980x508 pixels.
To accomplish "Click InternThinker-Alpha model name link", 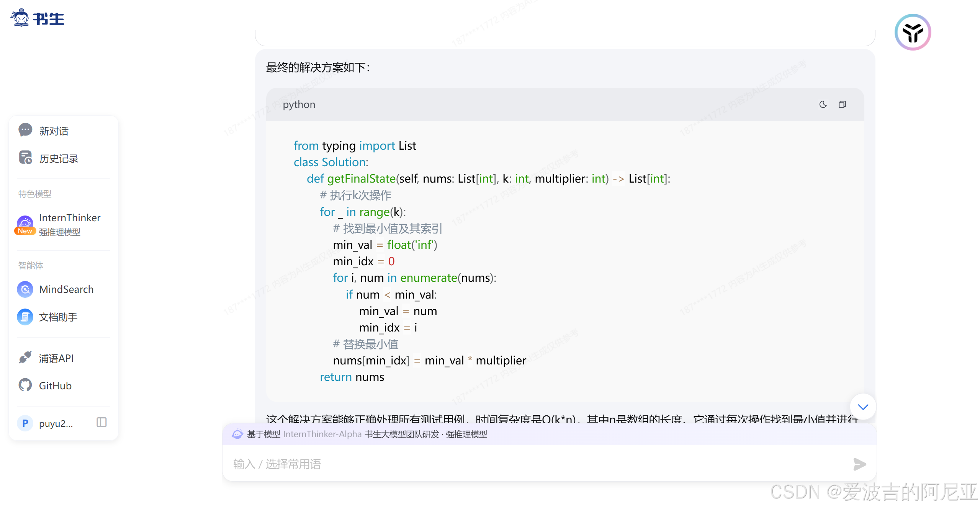I will point(322,434).
